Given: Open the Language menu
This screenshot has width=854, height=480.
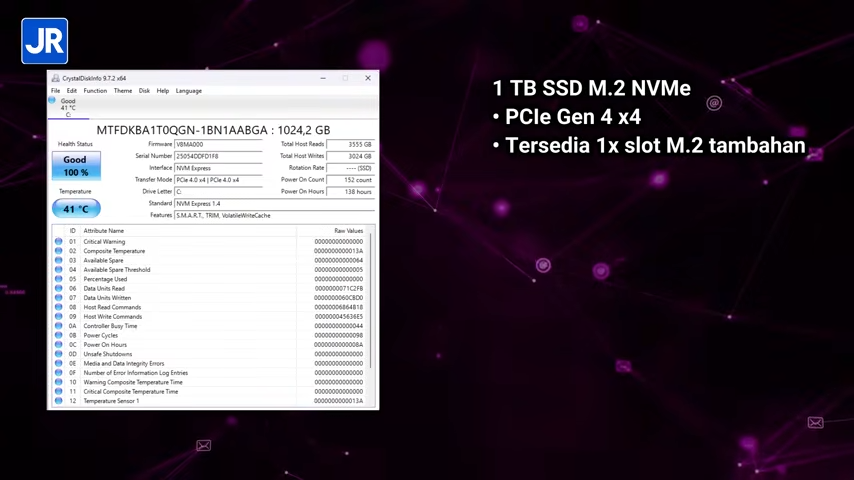Looking at the screenshot, I should 188,91.
